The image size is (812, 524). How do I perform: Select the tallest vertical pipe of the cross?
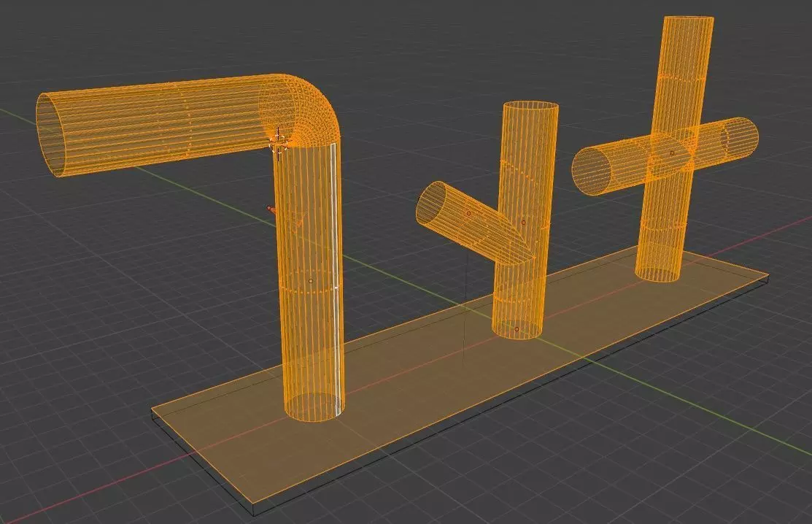[x=673, y=150]
